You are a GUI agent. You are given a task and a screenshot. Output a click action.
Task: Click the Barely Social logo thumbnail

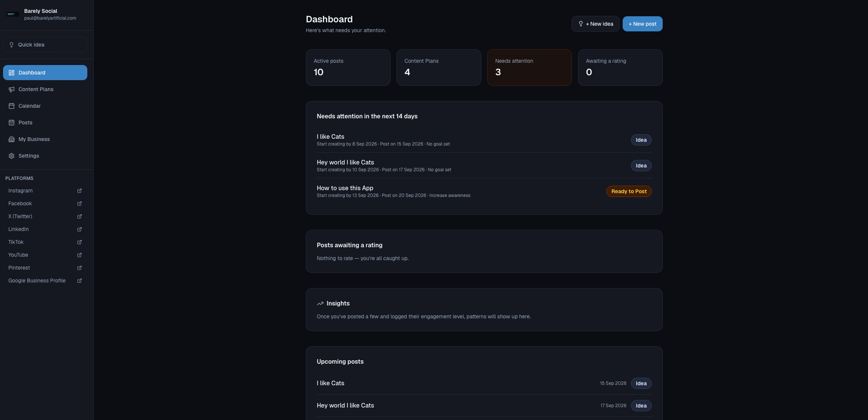click(x=12, y=14)
